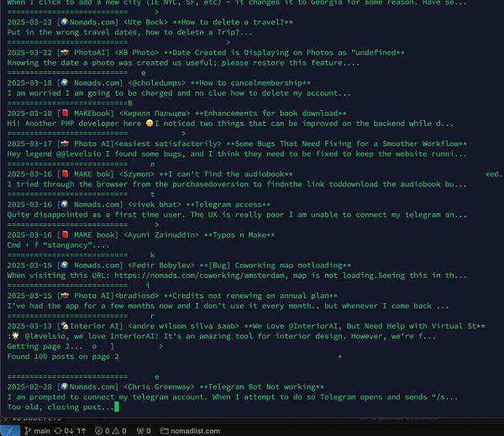Image resolution: width=504 pixels, height=436 pixels.
Task: Click 'I am prompted to connect my telegram' line
Action: (233, 397)
